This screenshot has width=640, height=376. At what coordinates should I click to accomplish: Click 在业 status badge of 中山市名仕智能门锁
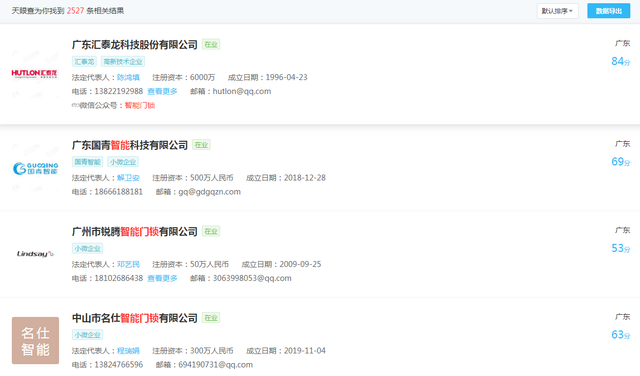click(211, 318)
